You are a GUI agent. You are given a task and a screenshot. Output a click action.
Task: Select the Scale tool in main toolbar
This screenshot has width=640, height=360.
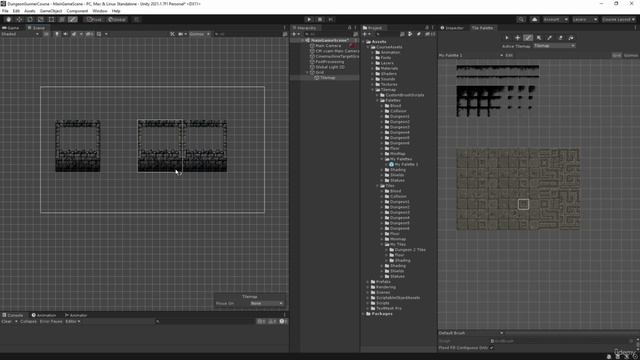tap(40, 19)
